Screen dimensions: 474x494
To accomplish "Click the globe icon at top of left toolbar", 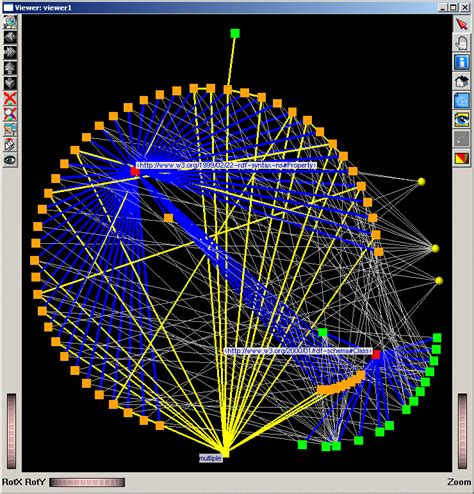I will pos(10,22).
